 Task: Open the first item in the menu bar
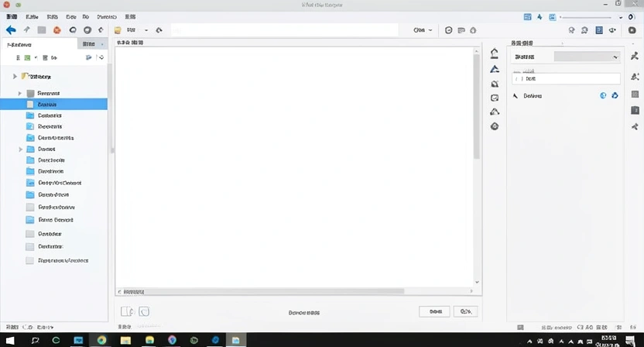pyautogui.click(x=12, y=17)
